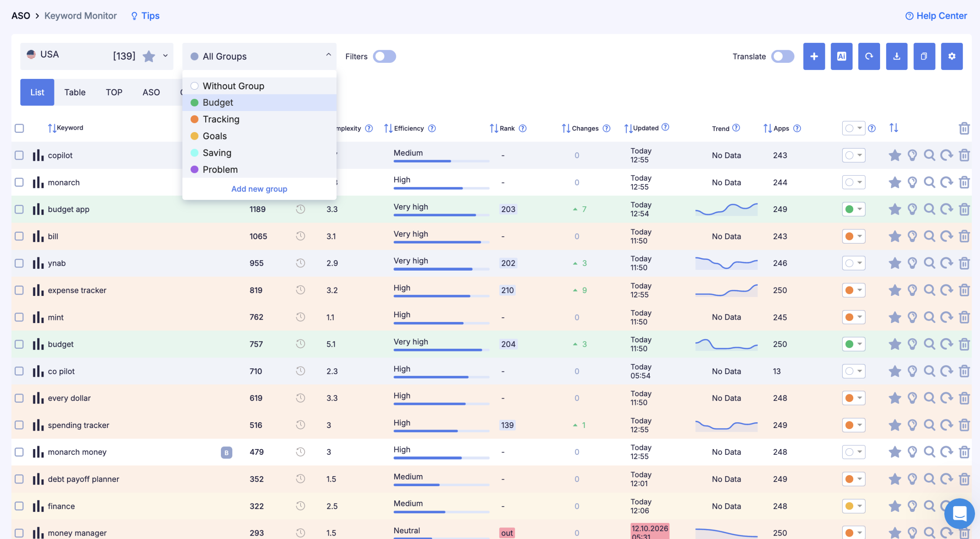Select the Tracking group option
980x539 pixels.
(259, 119)
